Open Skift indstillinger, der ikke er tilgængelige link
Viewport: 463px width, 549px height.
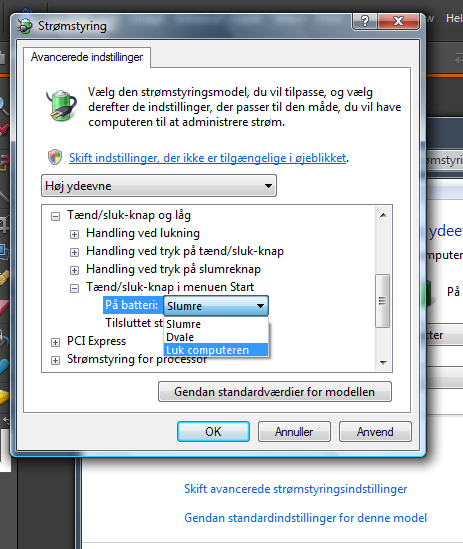[x=208, y=158]
